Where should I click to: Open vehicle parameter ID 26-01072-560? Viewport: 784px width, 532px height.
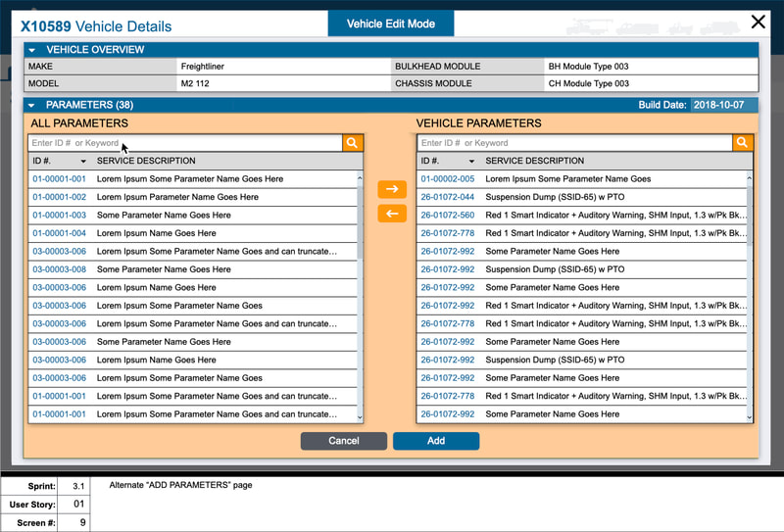click(448, 215)
